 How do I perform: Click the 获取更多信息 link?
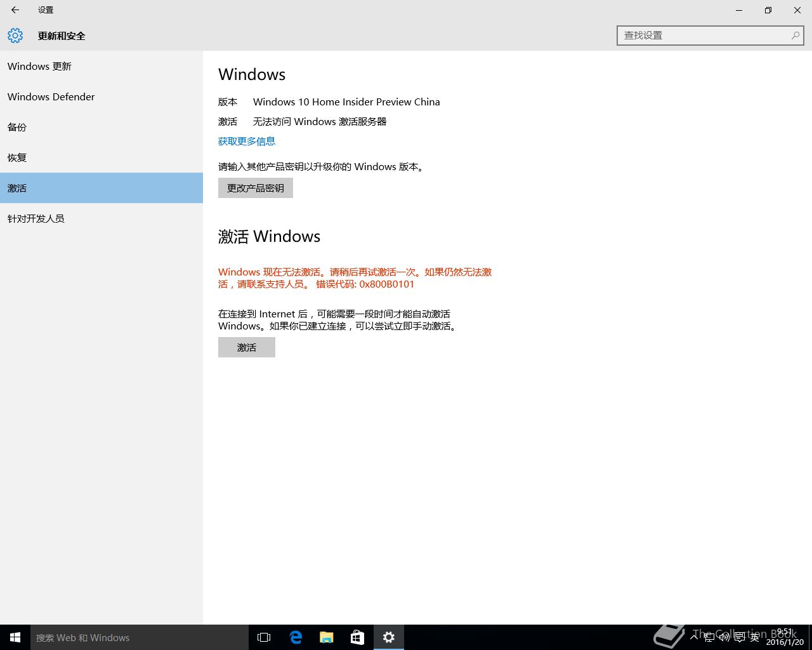point(247,141)
